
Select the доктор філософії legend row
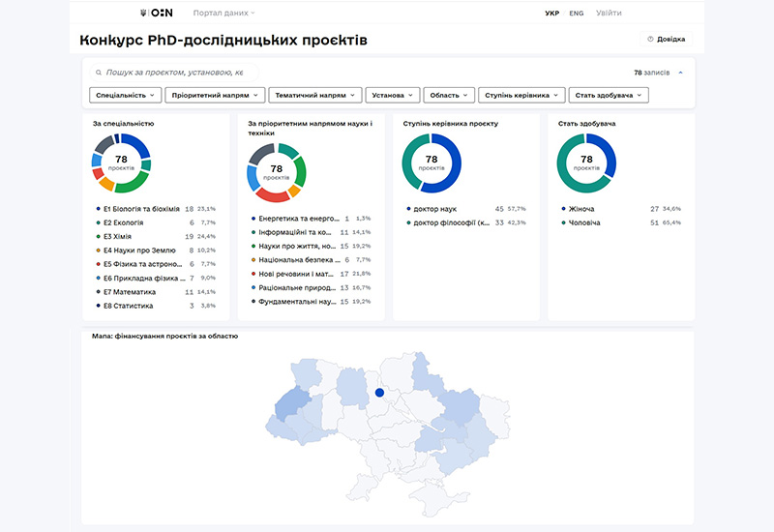click(x=466, y=222)
